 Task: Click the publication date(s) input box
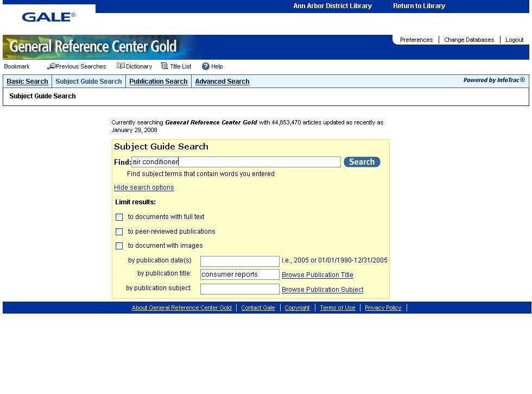pyautogui.click(x=240, y=261)
